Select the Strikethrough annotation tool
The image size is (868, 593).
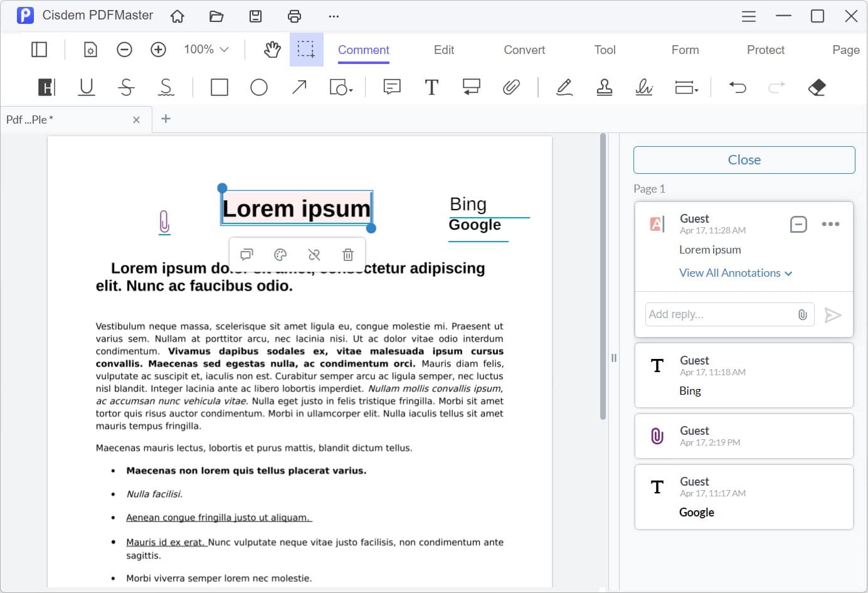click(126, 87)
